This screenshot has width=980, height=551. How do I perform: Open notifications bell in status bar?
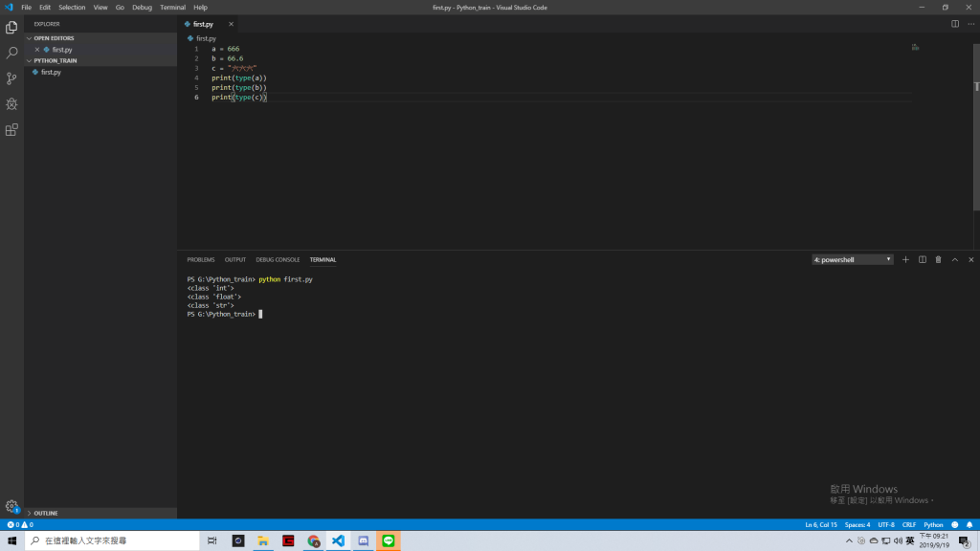pos(969,525)
